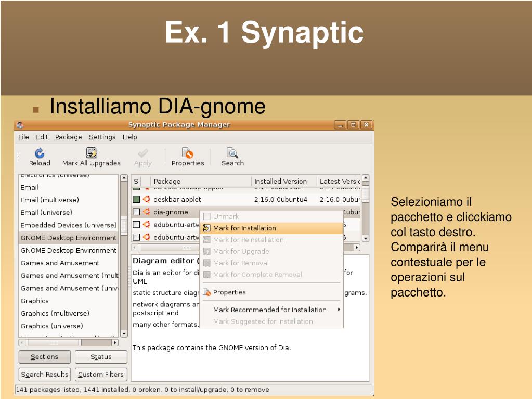
Task: Open the Settings menu
Action: click(102, 137)
